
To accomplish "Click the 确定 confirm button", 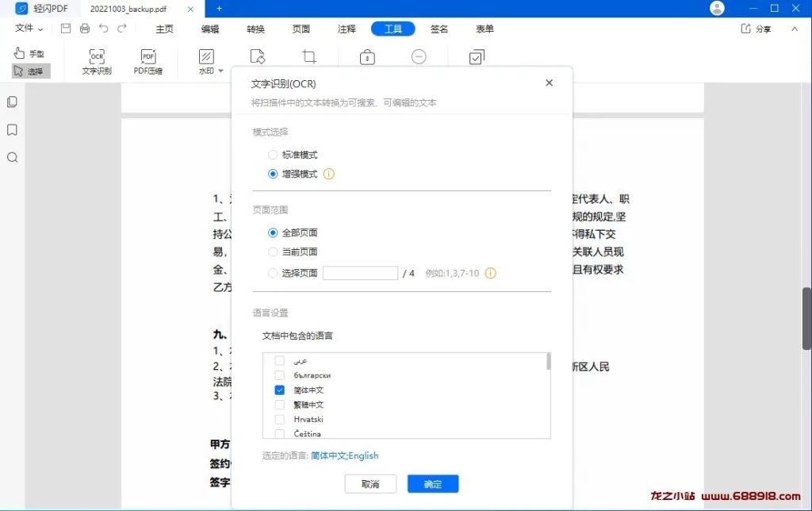I will point(433,484).
